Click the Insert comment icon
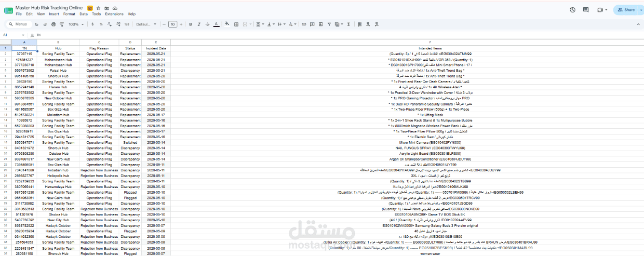 coord(312,24)
